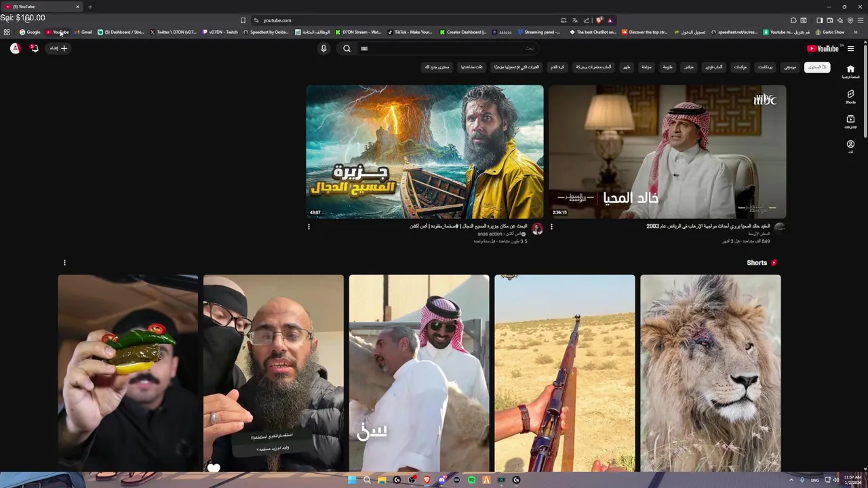
Task: Open the notifications bell
Action: [x=34, y=48]
